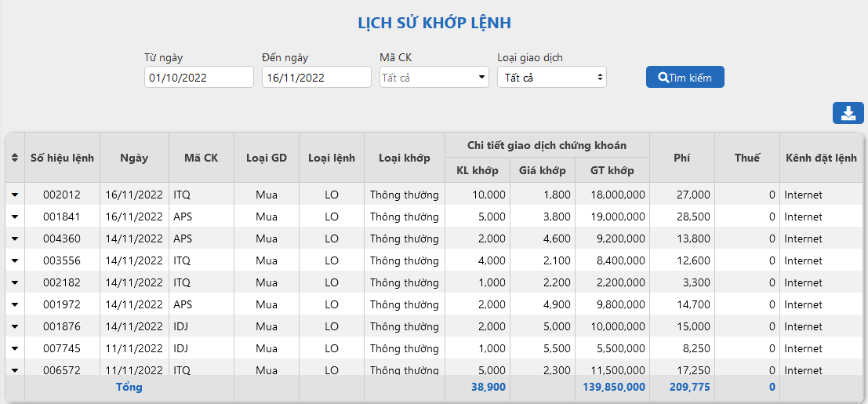Click total matched volume 38,900

click(x=488, y=387)
